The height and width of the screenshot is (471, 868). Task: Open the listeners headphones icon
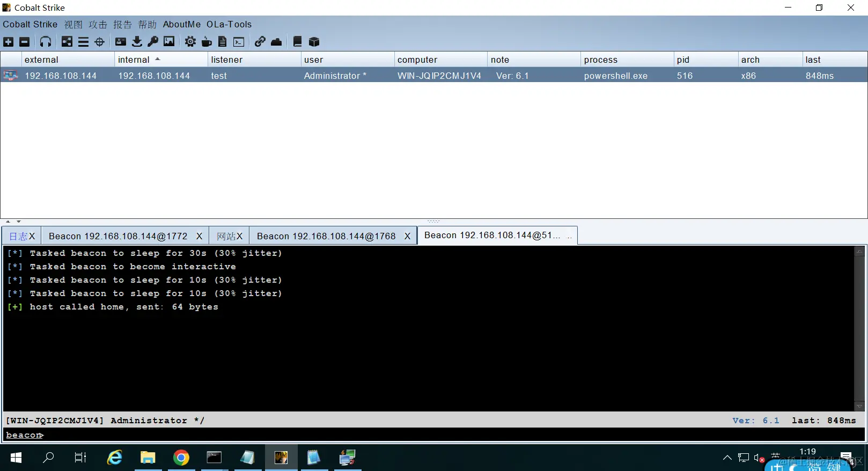tap(46, 42)
